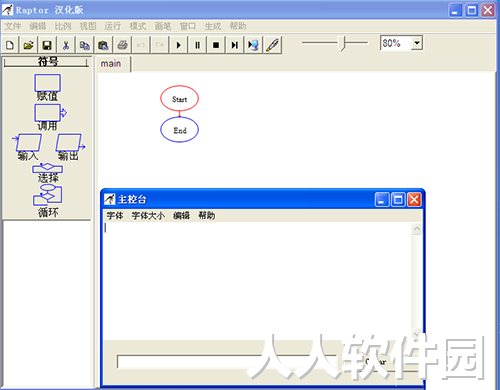Open the 文件 menu
This screenshot has width=500, height=390.
pyautogui.click(x=13, y=26)
